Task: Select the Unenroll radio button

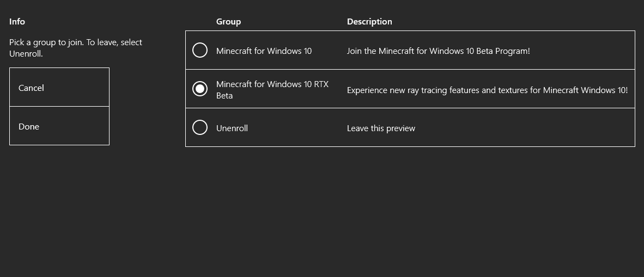Action: pyautogui.click(x=200, y=127)
